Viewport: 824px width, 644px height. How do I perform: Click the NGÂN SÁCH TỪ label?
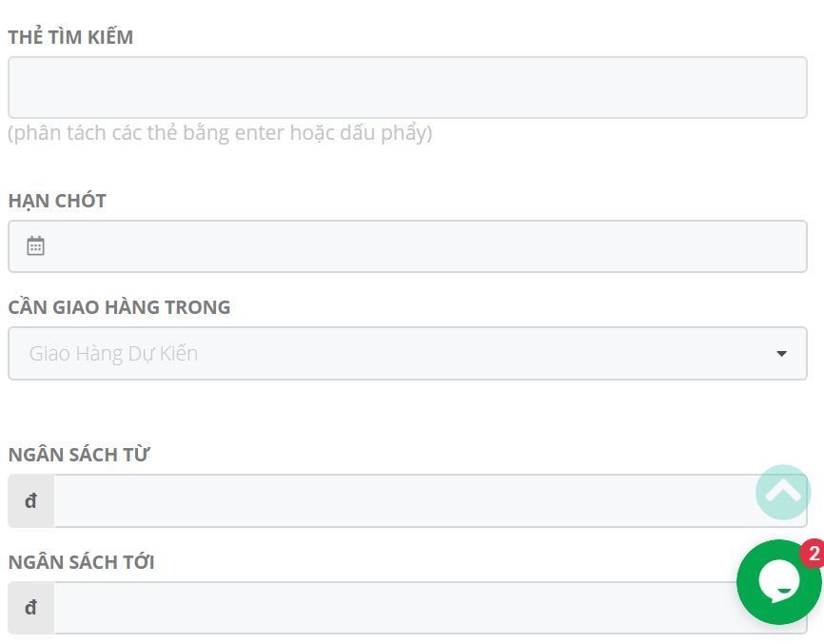pos(79,455)
